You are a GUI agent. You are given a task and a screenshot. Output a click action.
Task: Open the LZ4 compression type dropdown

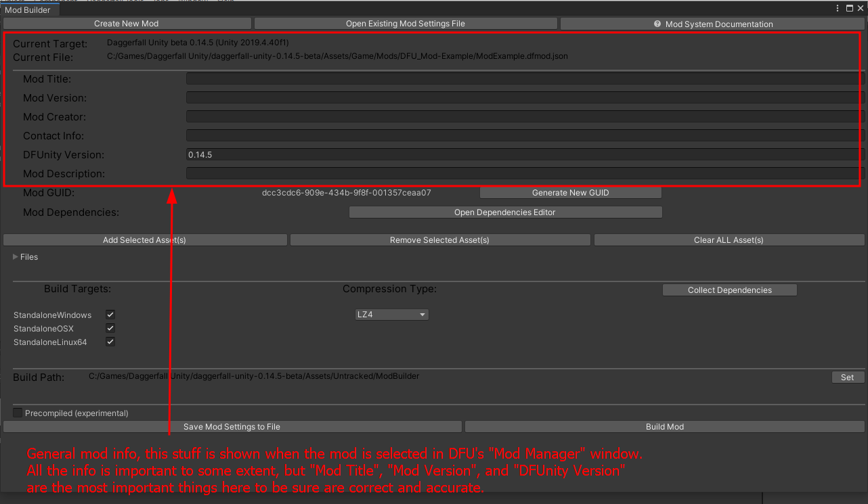click(x=392, y=315)
